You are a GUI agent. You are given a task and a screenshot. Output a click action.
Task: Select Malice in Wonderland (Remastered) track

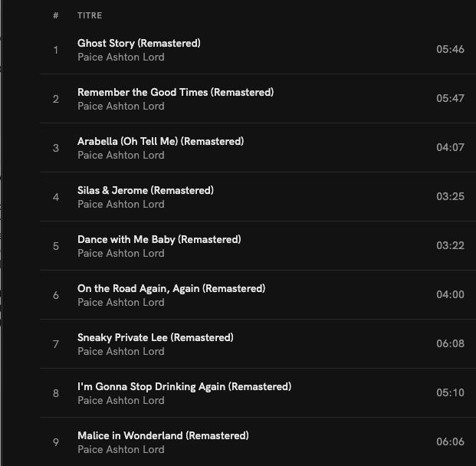click(x=162, y=436)
